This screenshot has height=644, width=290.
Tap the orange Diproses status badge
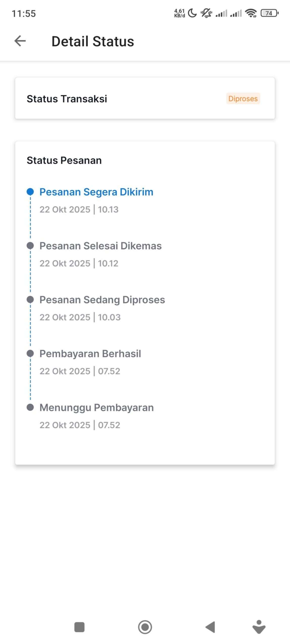point(243,98)
